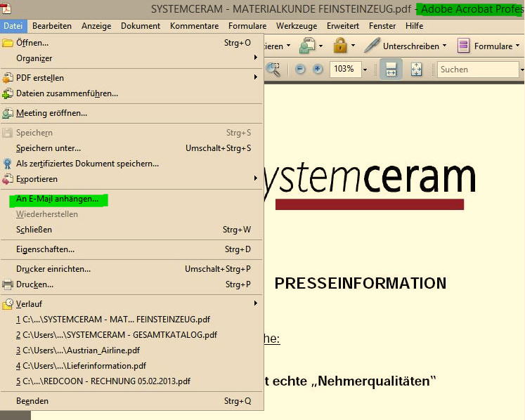Click the Verlauf history folder icon
This screenshot has height=420, width=525.
click(8, 304)
